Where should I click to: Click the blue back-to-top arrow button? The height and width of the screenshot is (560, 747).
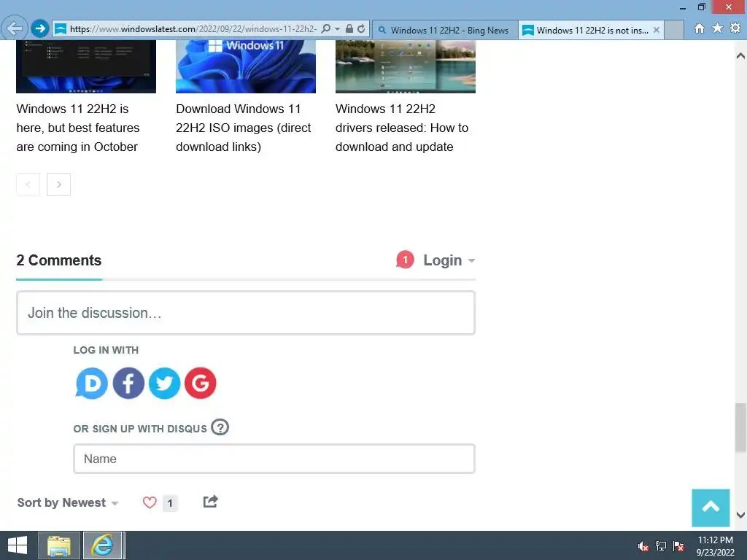[x=711, y=507]
